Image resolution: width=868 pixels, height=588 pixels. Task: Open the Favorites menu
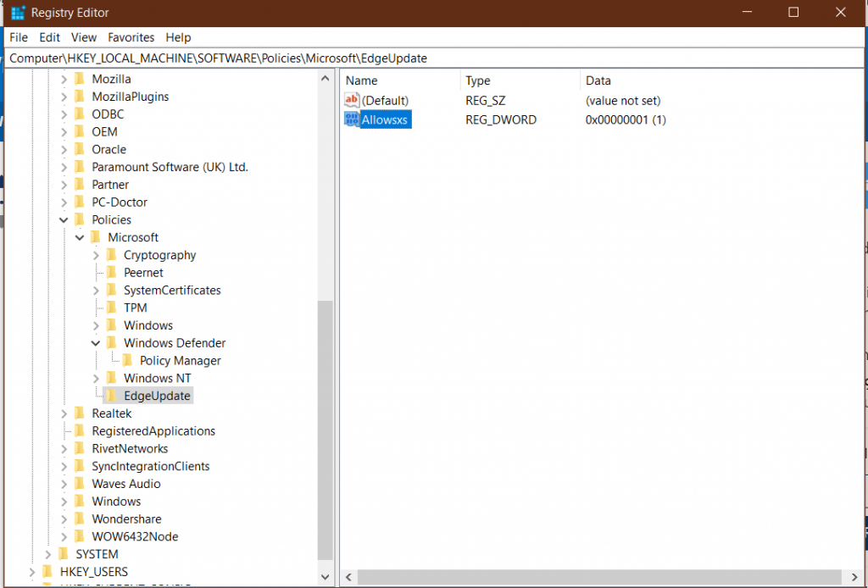point(131,37)
